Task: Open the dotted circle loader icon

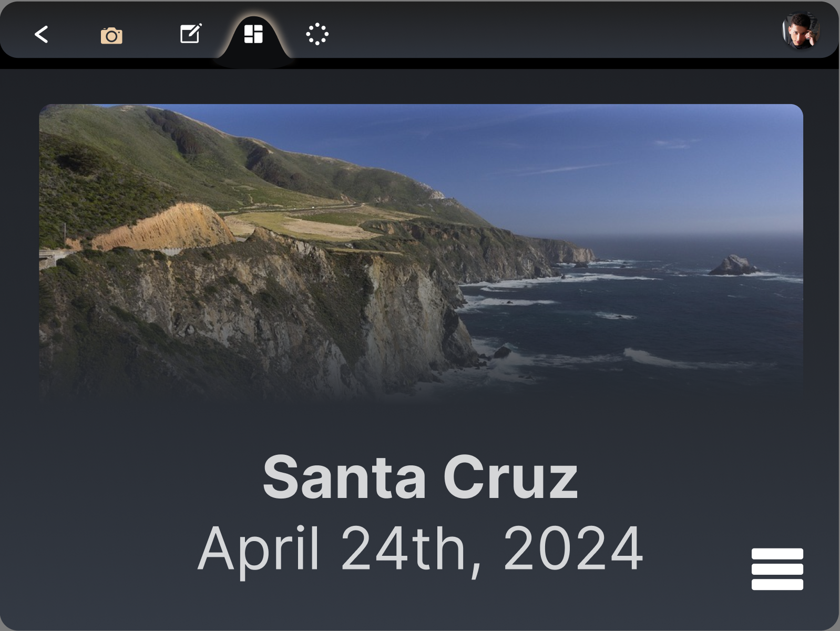Action: pos(317,35)
